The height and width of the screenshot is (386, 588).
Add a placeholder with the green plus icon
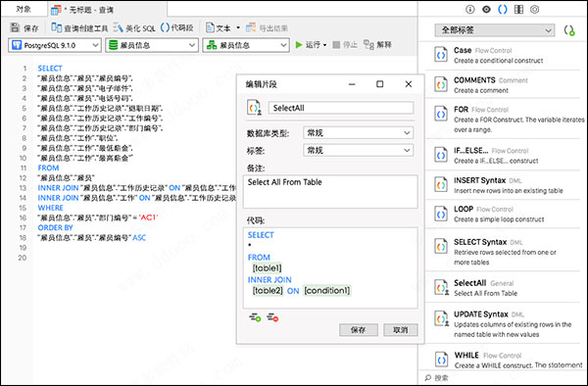(256, 317)
